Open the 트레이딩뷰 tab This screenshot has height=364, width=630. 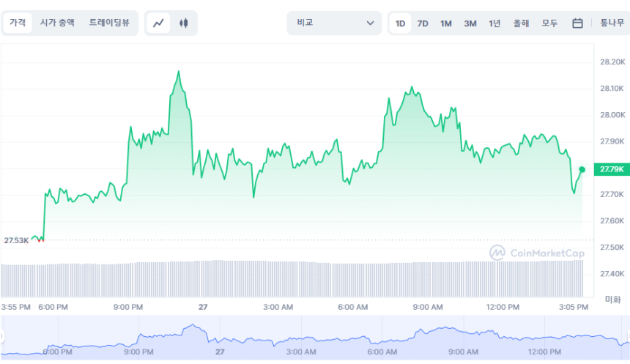pos(109,23)
